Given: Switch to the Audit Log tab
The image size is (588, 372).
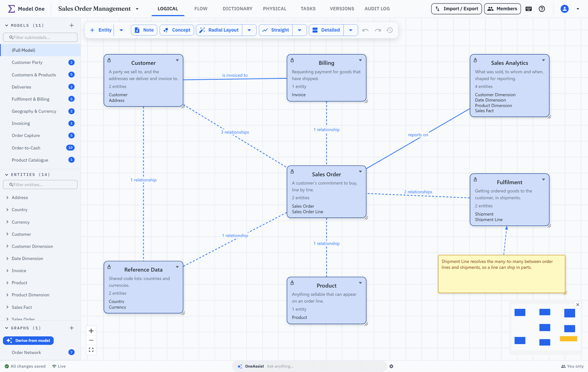Looking at the screenshot, I should pyautogui.click(x=377, y=9).
